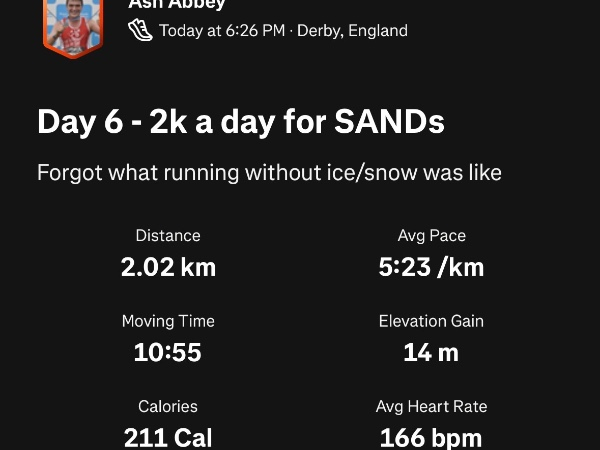The image size is (600, 450).
Task: Select the 5:23 /km pace value
Action: click(431, 267)
